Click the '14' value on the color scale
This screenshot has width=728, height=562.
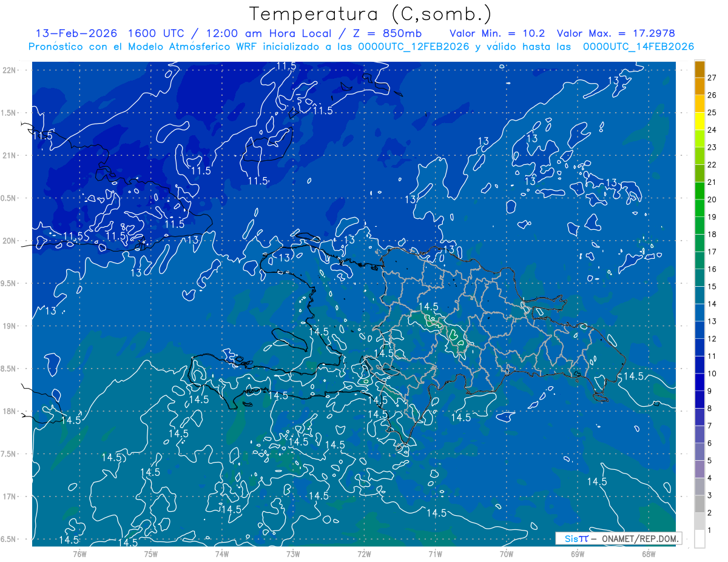(712, 304)
